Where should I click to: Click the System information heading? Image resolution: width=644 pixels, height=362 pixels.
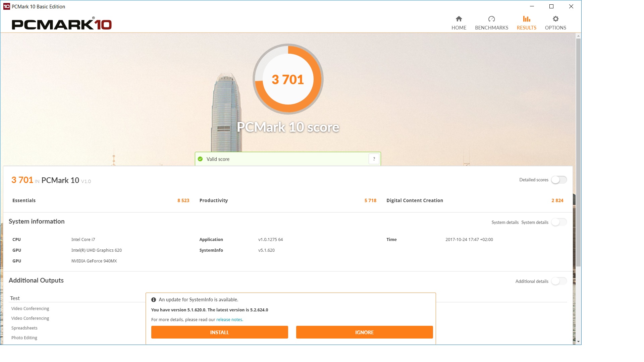click(37, 222)
